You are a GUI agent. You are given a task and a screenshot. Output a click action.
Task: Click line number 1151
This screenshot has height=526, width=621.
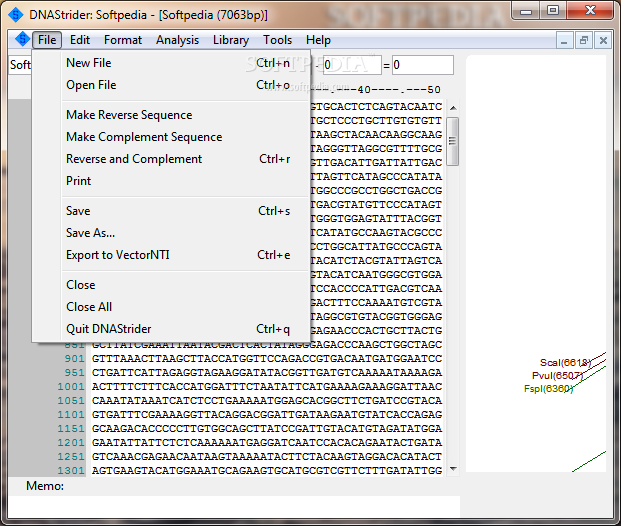[71, 429]
